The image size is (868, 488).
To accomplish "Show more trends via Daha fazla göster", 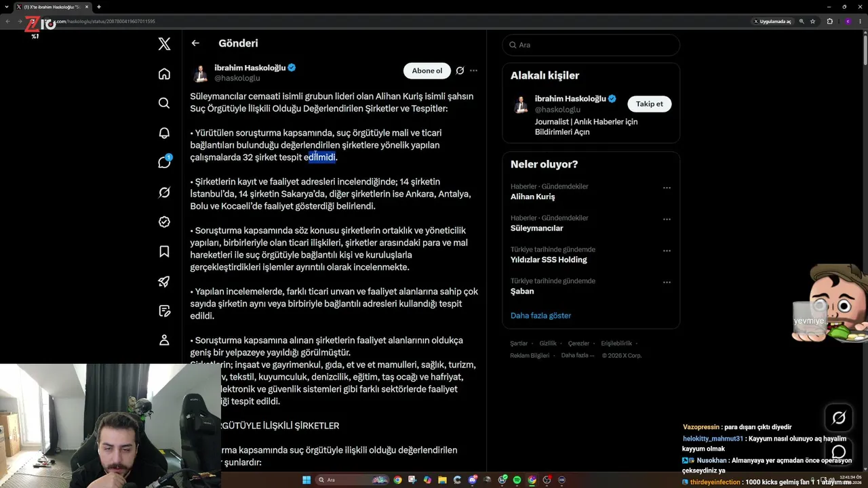I will (x=540, y=315).
